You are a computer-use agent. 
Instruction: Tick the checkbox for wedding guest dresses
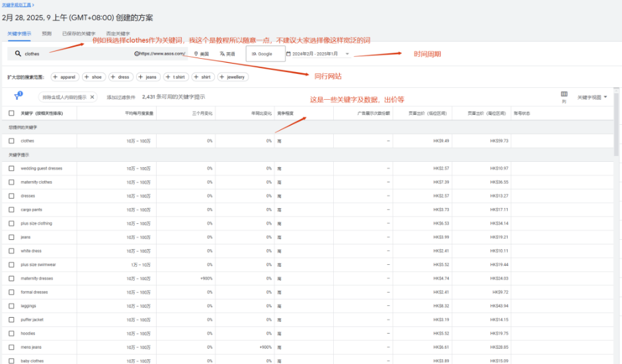(x=11, y=168)
